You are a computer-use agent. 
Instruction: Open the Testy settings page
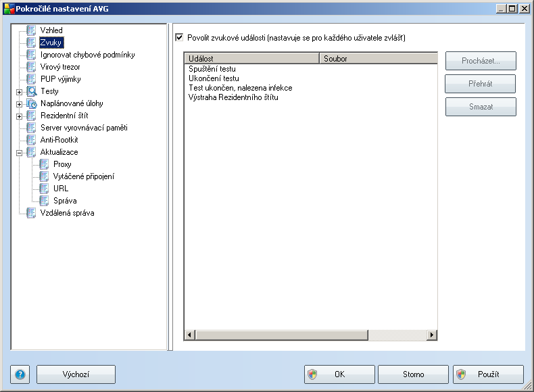49,91
